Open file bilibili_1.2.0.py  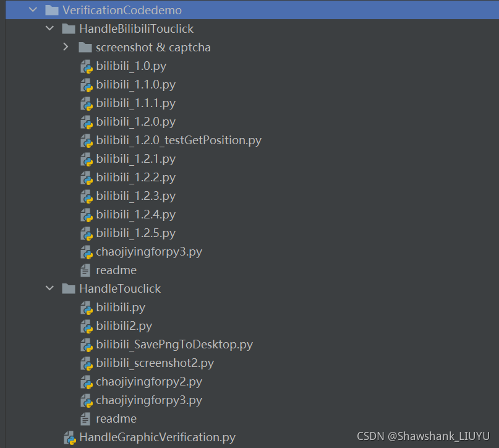[135, 122]
